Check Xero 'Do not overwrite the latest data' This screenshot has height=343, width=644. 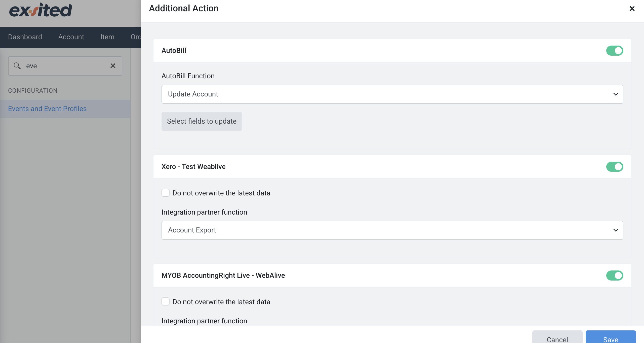click(x=166, y=193)
